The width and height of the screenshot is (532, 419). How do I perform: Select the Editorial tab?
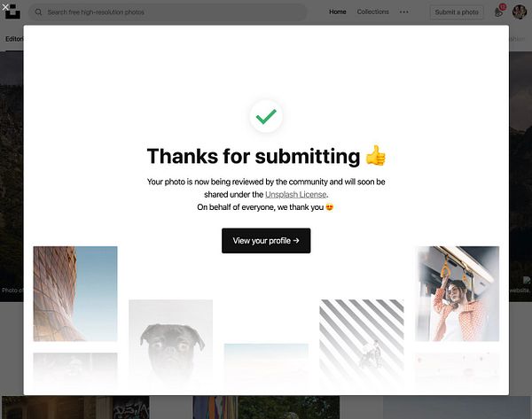click(14, 39)
